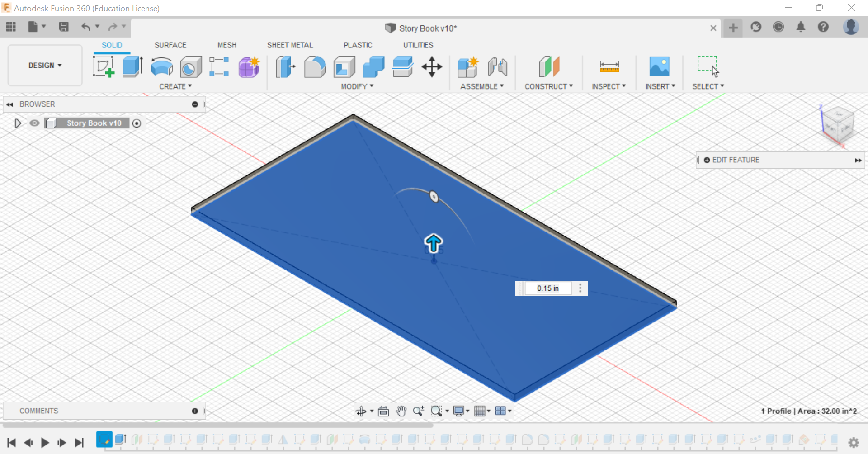Go to the timeline end
This screenshot has height=454, width=868.
(x=79, y=442)
